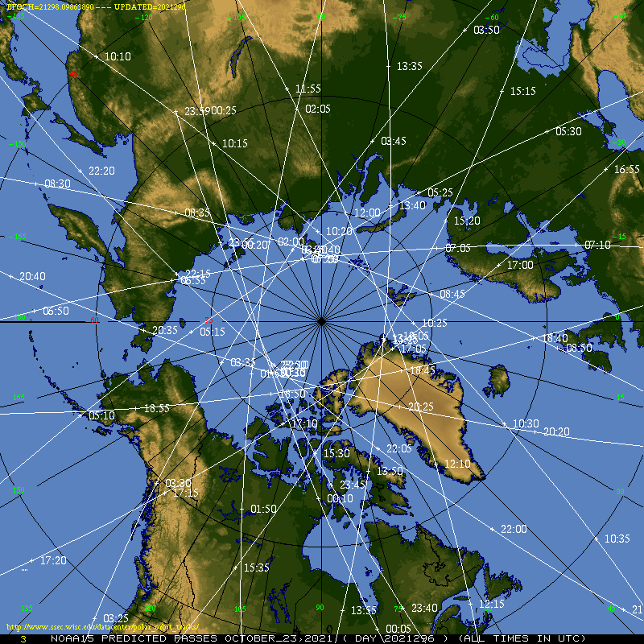Click the 03:25 time label
This screenshot has height=644, width=644.
[116, 618]
